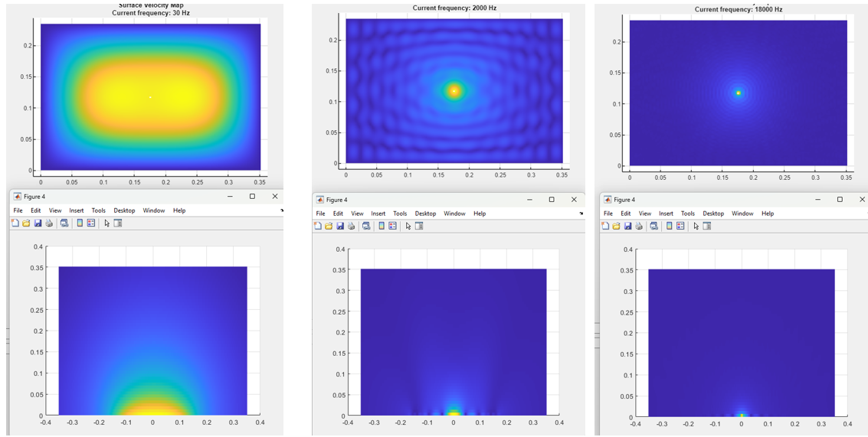Click the dock arrow in left Figure 4 menu bar
The width and height of the screenshot is (868, 437).
click(281, 210)
